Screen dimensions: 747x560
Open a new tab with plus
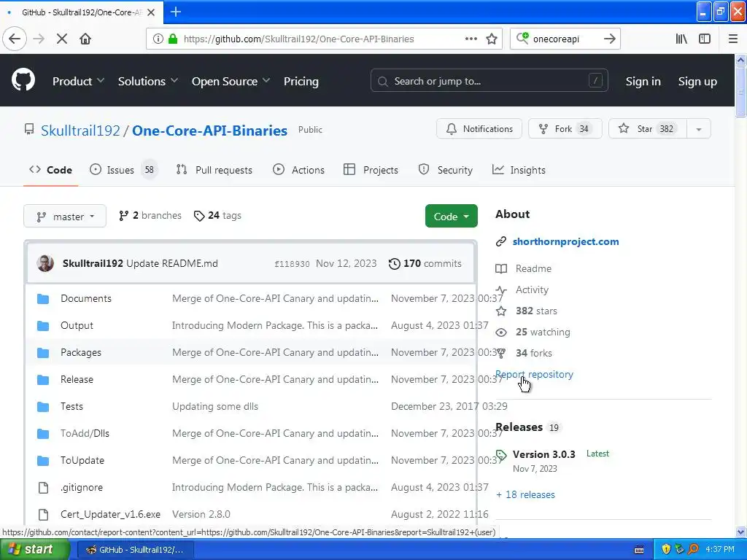176,12
